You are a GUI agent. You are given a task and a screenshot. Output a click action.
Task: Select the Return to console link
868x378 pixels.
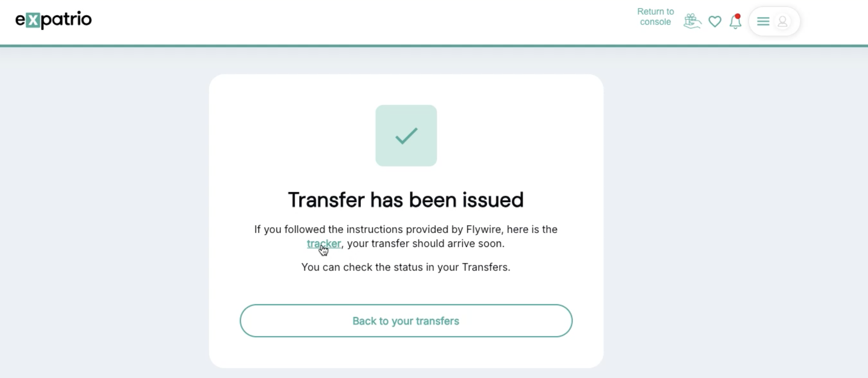point(656,17)
